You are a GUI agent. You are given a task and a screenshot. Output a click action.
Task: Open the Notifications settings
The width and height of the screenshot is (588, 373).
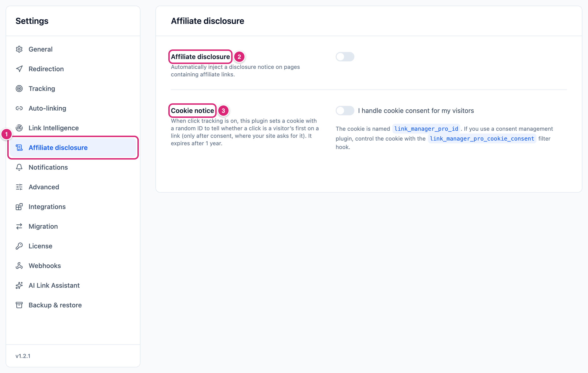pos(73,167)
